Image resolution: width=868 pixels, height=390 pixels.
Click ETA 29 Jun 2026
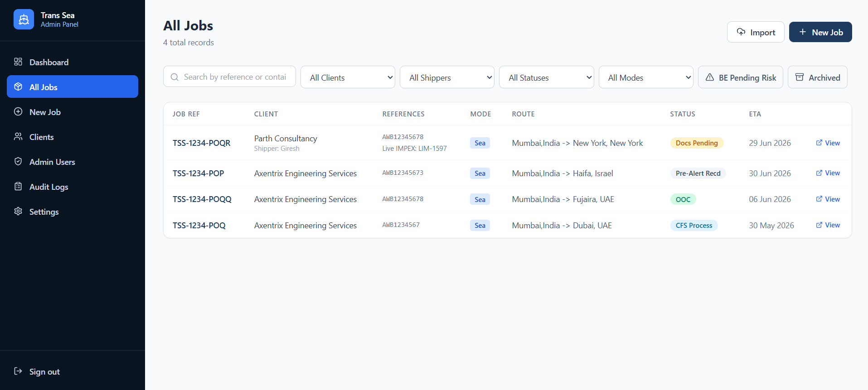click(x=770, y=143)
